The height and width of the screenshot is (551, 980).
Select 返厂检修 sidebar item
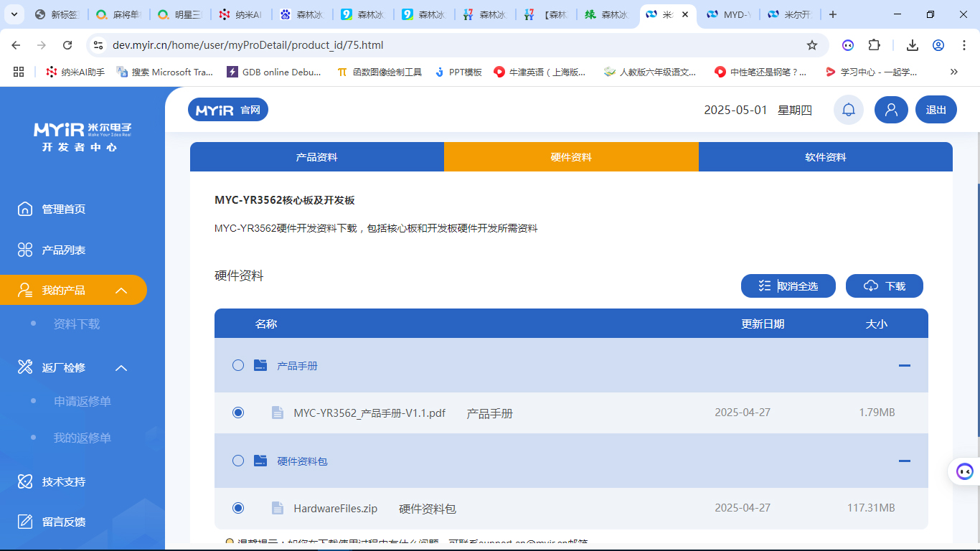[63, 367]
